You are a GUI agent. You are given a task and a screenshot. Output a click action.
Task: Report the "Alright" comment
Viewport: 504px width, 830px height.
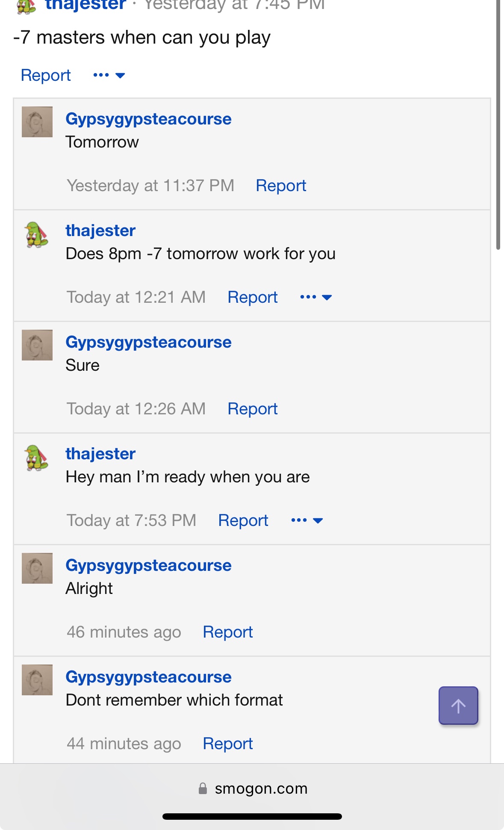click(x=227, y=632)
